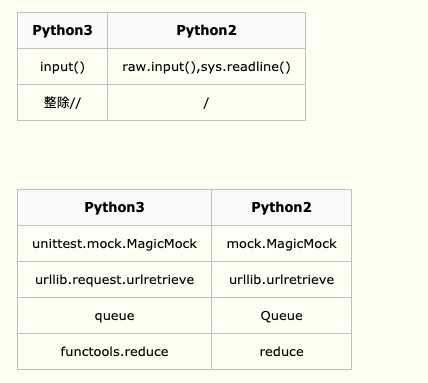Select the lowercase queue cell
The height and width of the screenshot is (383, 428).
(x=114, y=316)
